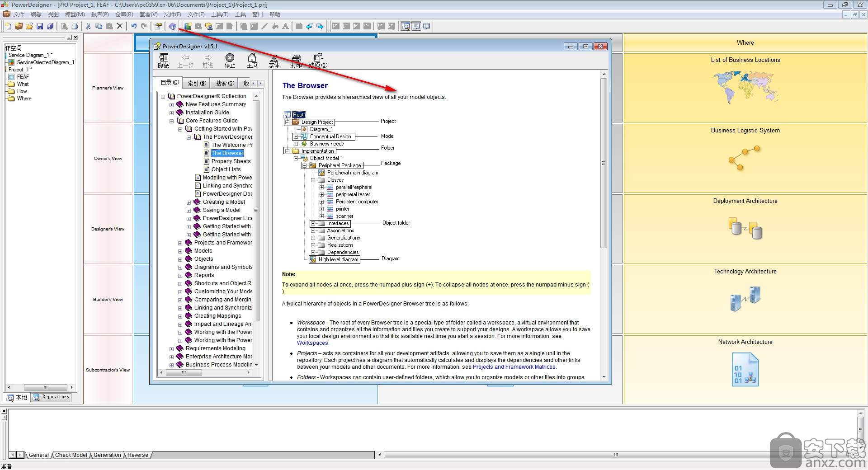Viewport: 868px width, 470px height.
Task: Collapse the Core Features Guide node
Action: [171, 121]
